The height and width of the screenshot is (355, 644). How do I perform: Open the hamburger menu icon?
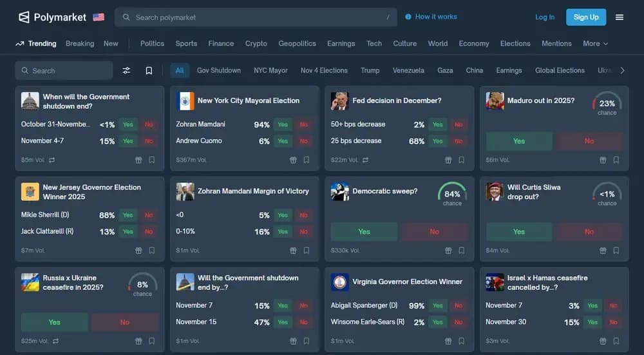620,17
